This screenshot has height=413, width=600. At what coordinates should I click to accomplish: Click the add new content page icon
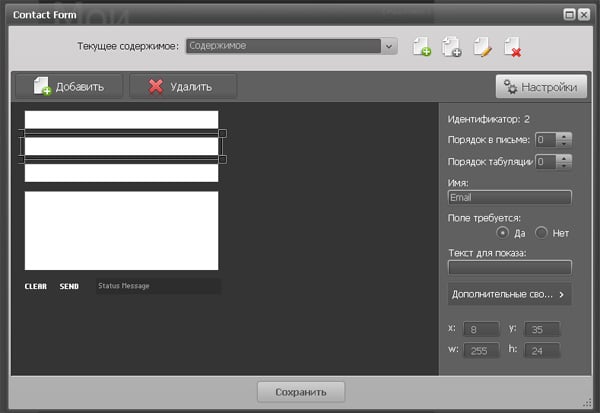[422, 46]
